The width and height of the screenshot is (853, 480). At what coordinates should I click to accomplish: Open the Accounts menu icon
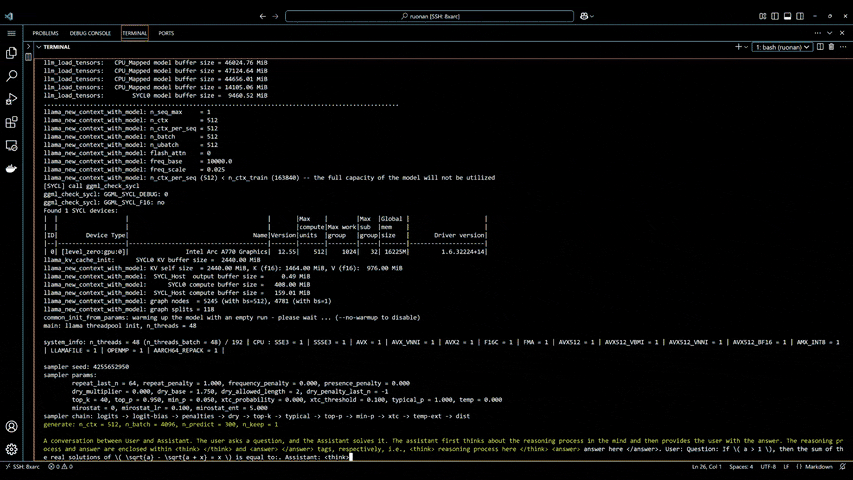11,427
